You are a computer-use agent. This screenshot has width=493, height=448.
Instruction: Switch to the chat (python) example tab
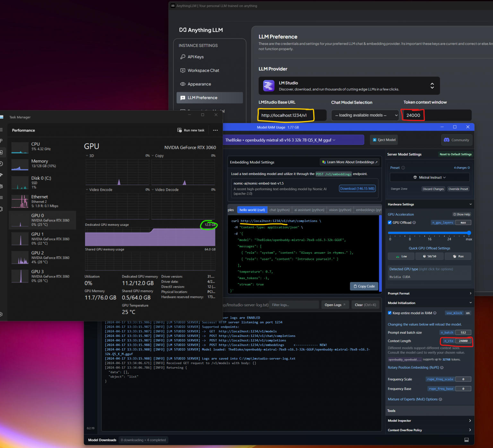(279, 210)
